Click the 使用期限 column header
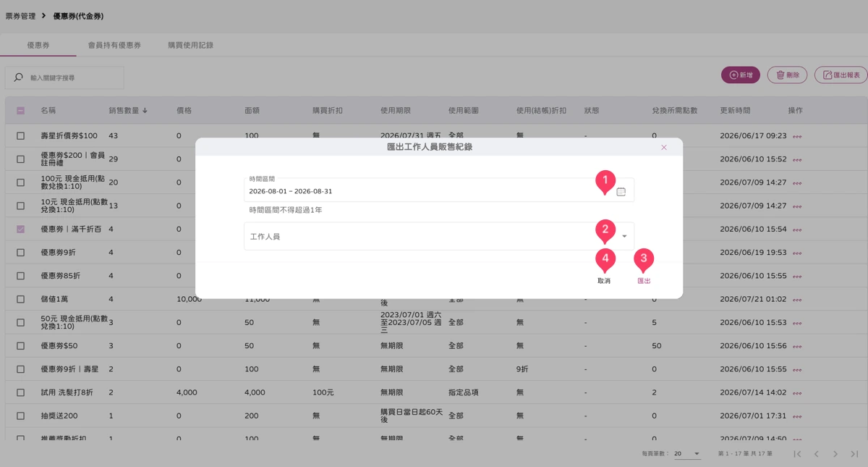 point(396,111)
